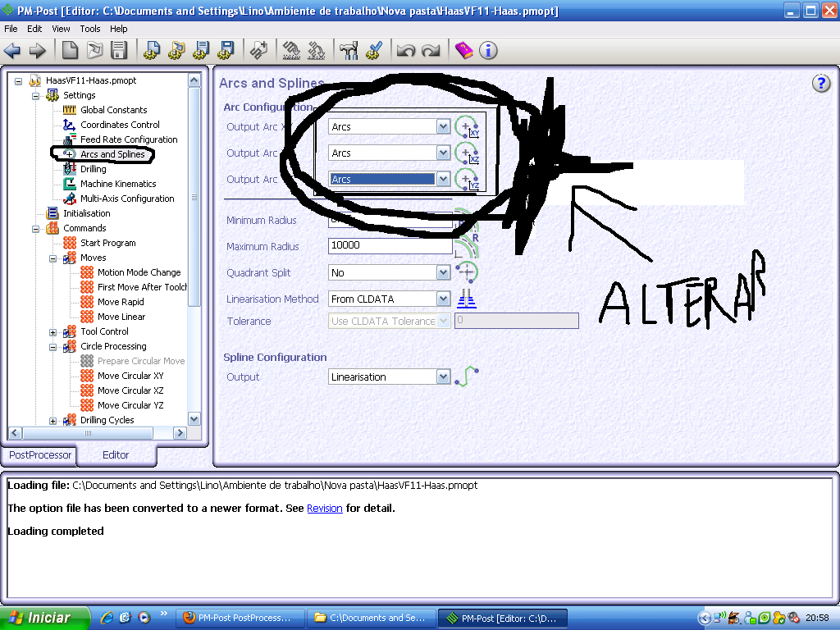
Task: Click the Revision link in log
Action: coord(325,508)
